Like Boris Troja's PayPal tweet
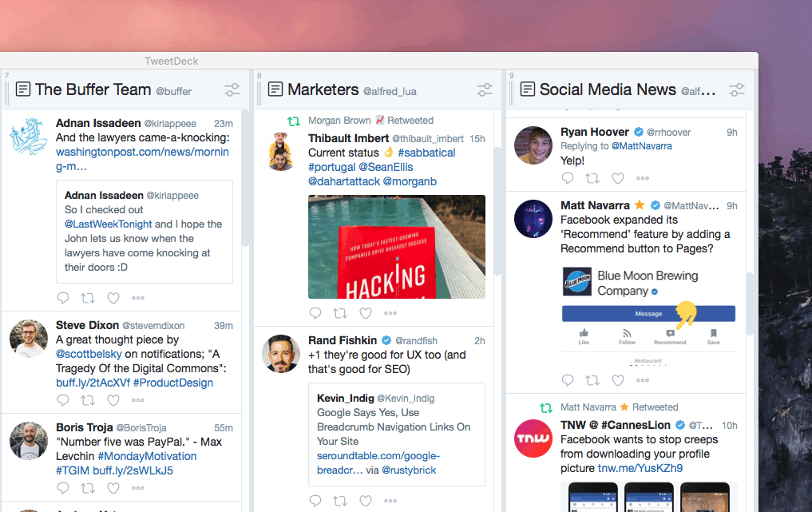Viewport: 812px width, 512px height. pyautogui.click(x=113, y=487)
